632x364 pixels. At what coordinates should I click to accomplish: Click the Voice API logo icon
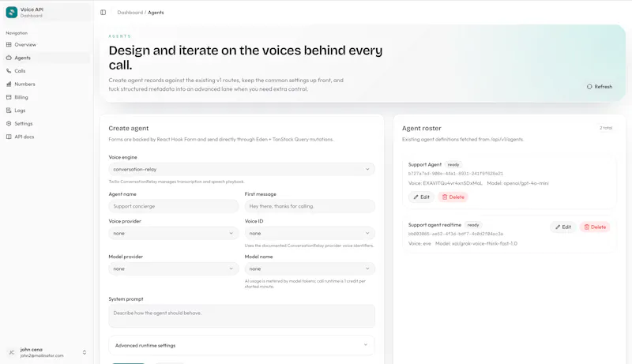coord(12,13)
